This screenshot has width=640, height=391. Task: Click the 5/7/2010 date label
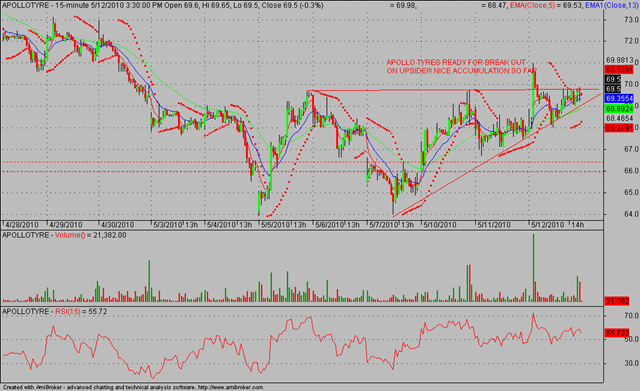[384, 225]
